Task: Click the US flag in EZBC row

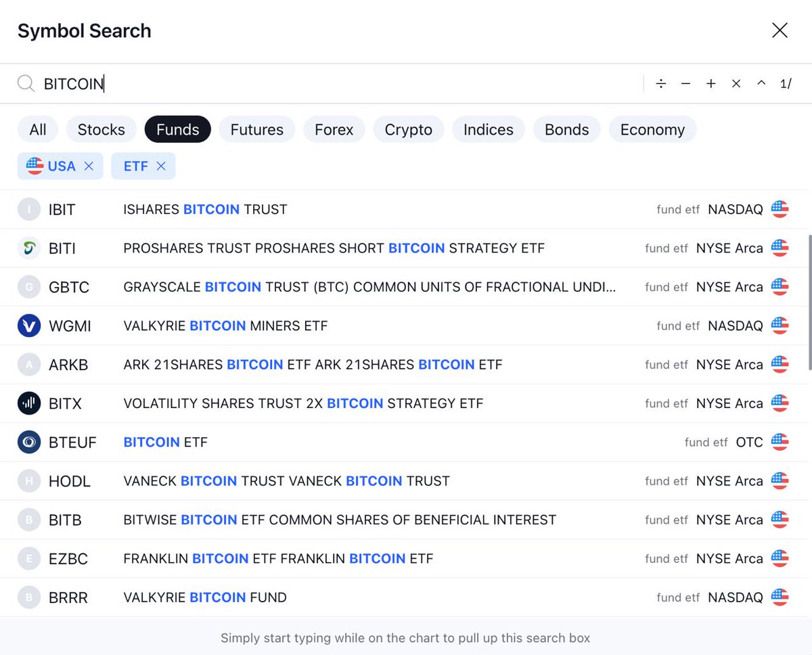Action: tap(780, 559)
